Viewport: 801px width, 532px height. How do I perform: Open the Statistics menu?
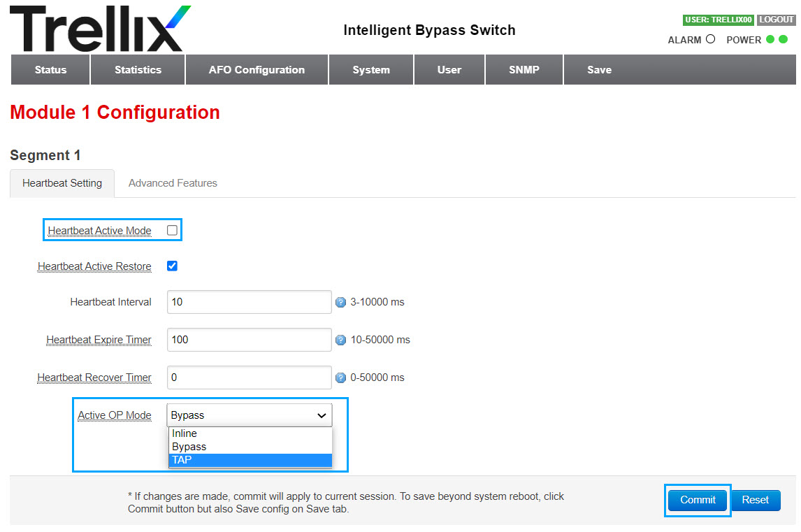click(x=138, y=69)
